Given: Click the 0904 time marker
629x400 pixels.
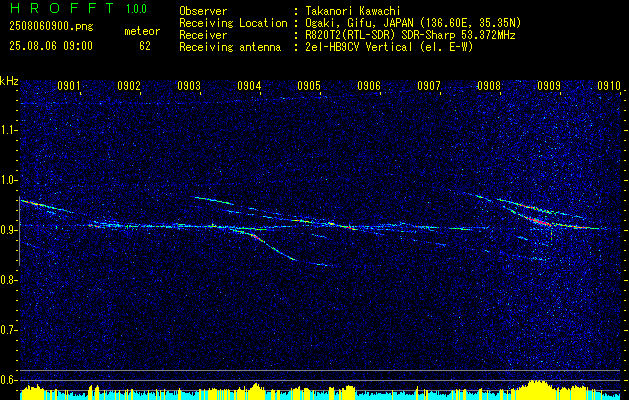Looking at the screenshot, I should 249,86.
